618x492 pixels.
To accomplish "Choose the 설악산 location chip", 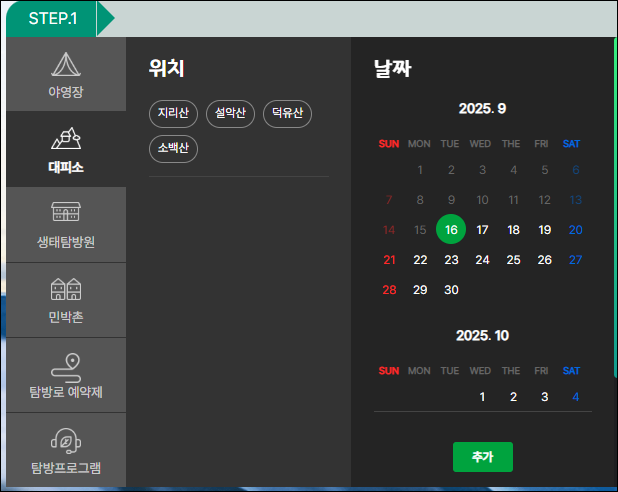I will (x=230, y=114).
